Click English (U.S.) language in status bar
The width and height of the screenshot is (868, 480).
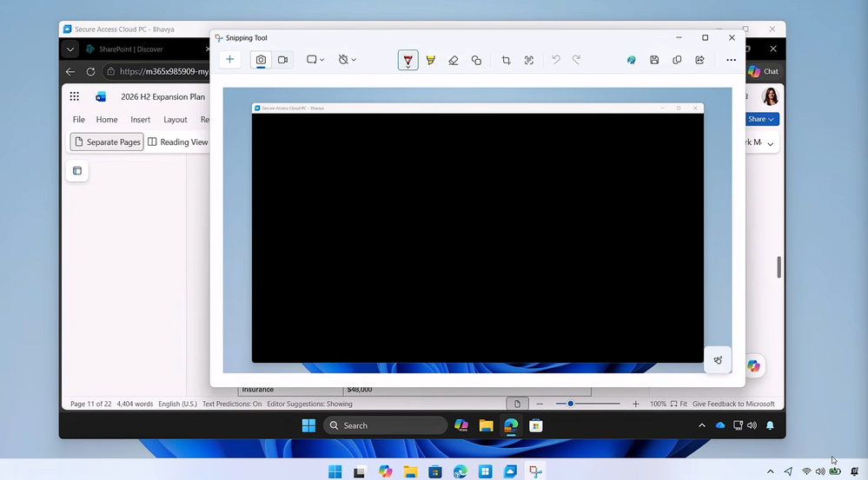point(178,404)
